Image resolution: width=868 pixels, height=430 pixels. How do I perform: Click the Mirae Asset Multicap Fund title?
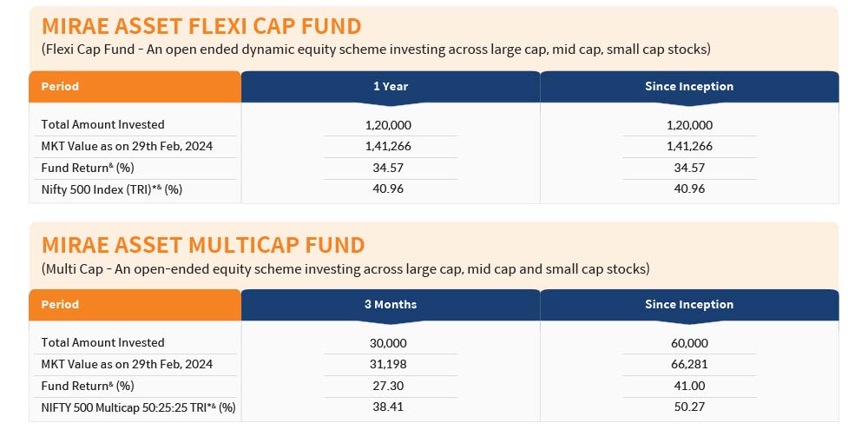point(203,245)
